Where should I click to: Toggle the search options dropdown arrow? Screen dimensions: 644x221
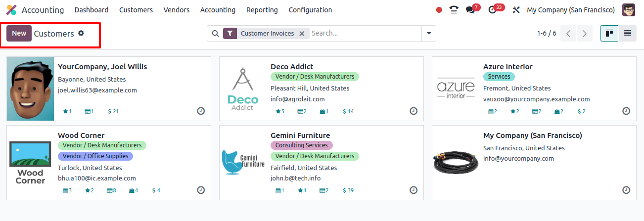point(428,34)
